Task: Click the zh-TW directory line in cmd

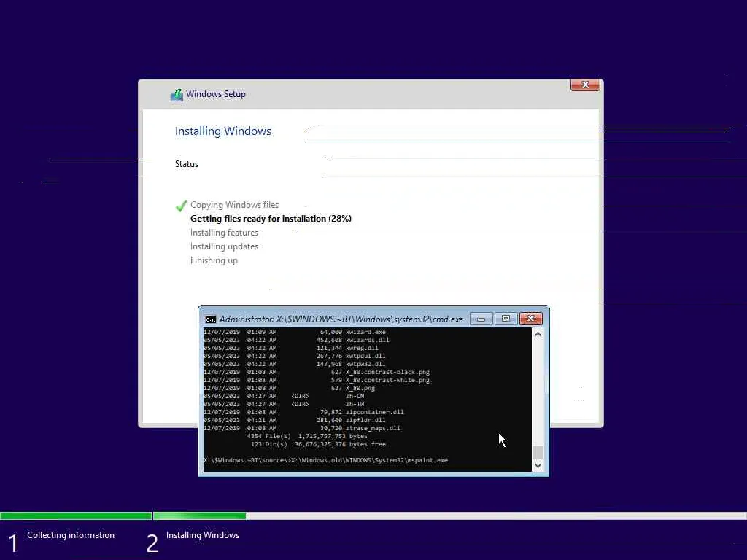Action: coord(284,404)
